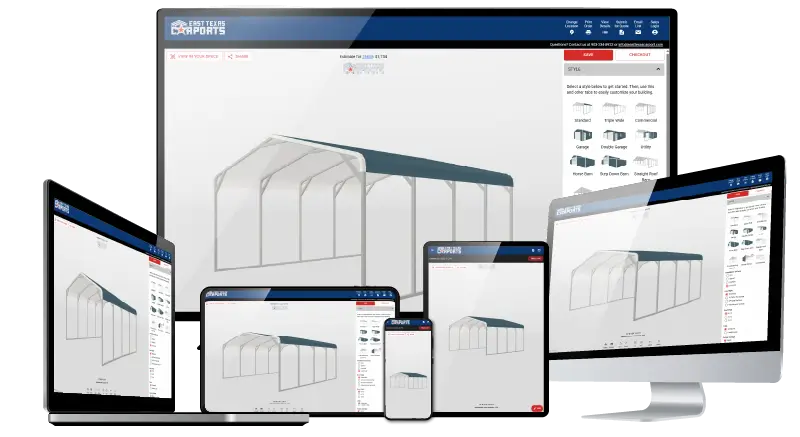Viewport: 800px width, 437px height.
Task: Select the Triple Wide style thumbnail
Action: [x=614, y=108]
